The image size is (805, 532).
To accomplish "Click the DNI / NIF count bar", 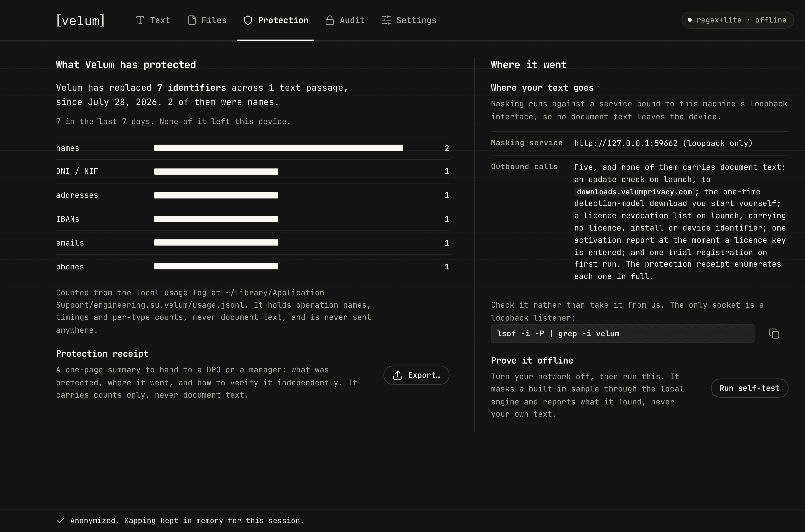I will [216, 171].
